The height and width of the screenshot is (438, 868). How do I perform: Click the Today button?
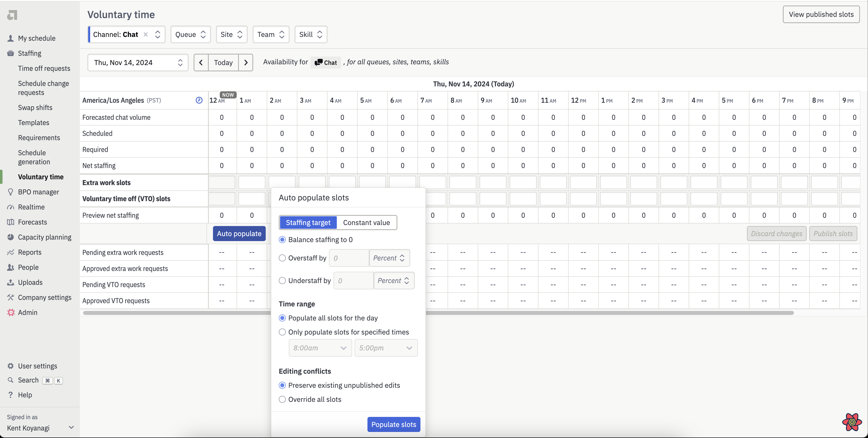point(223,62)
